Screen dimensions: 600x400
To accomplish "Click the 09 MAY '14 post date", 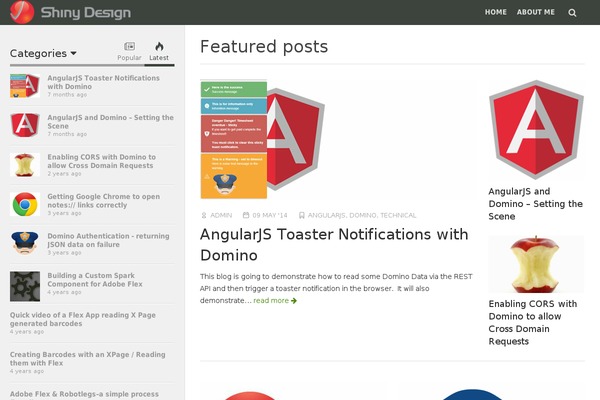I will coord(270,215).
